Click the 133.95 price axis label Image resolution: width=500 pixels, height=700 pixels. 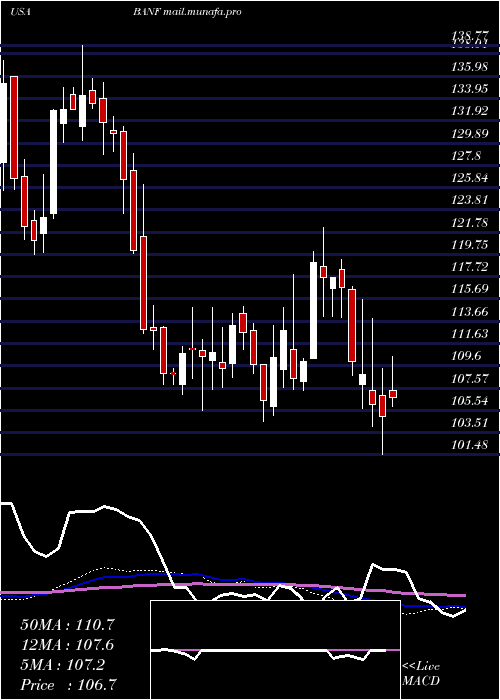click(469, 89)
